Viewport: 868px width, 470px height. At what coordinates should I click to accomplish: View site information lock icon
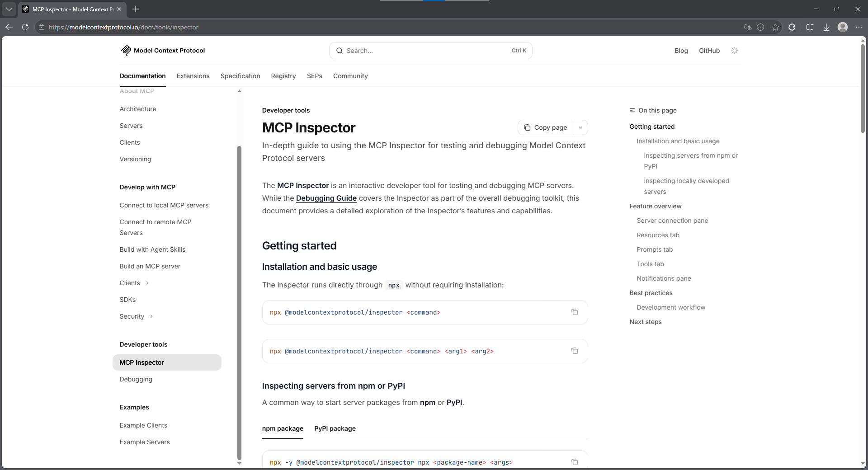coord(42,27)
